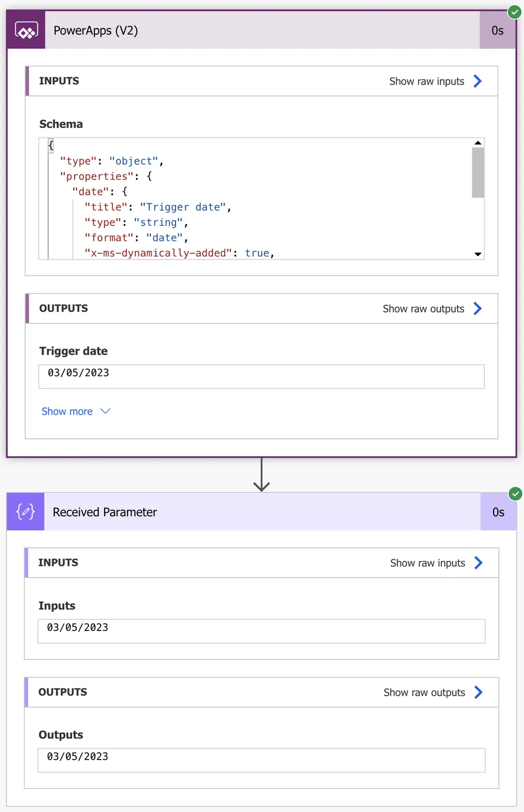The width and height of the screenshot is (524, 812).
Task: Open raw outputs chevron in PowerApps step
Action: click(x=478, y=309)
